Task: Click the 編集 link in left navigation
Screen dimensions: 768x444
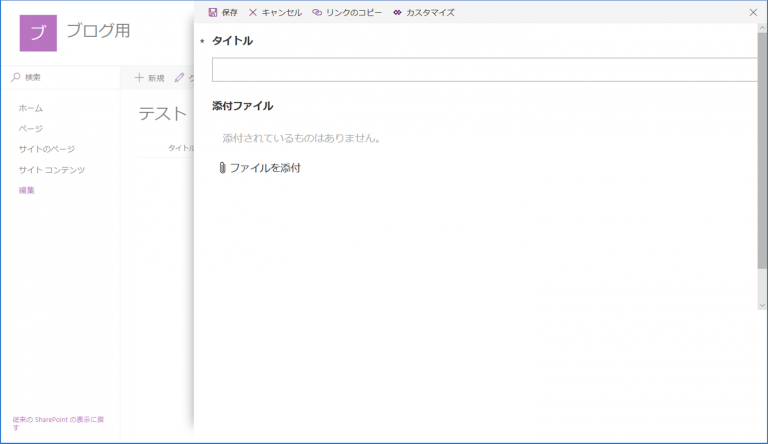Action: 27,190
